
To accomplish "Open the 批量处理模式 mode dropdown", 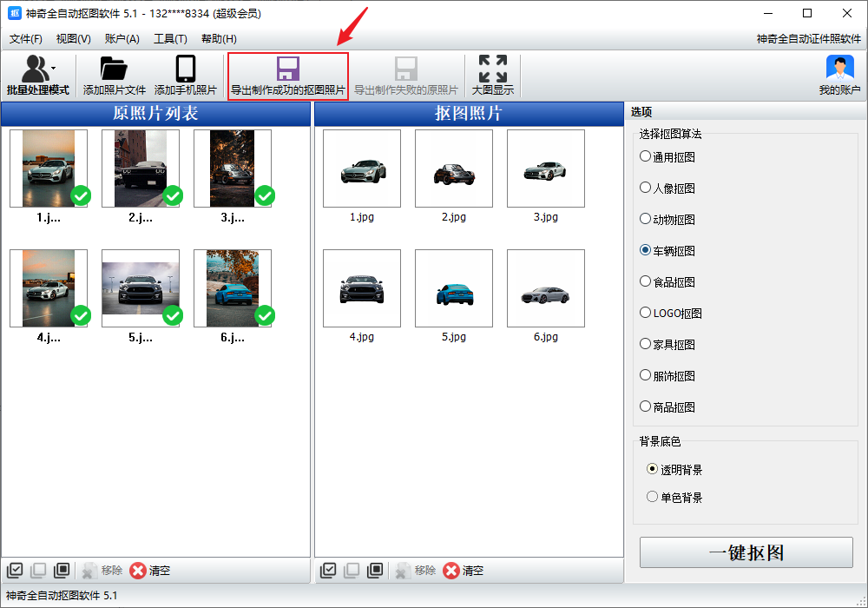I will (x=37, y=76).
